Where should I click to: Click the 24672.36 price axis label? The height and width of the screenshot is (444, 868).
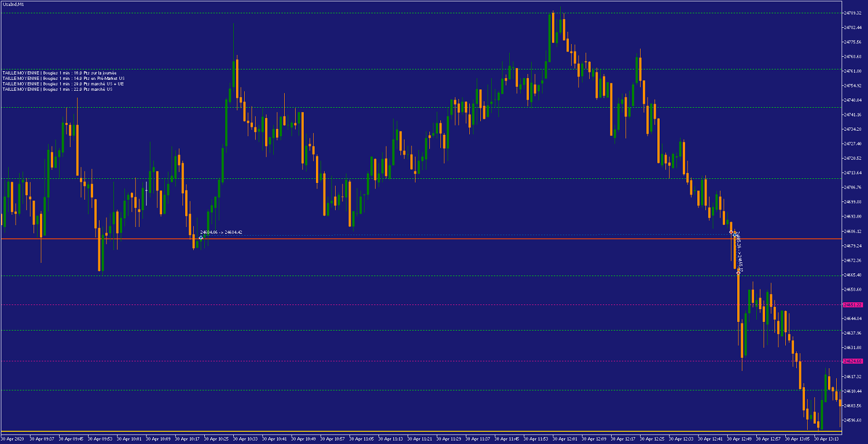[854, 260]
